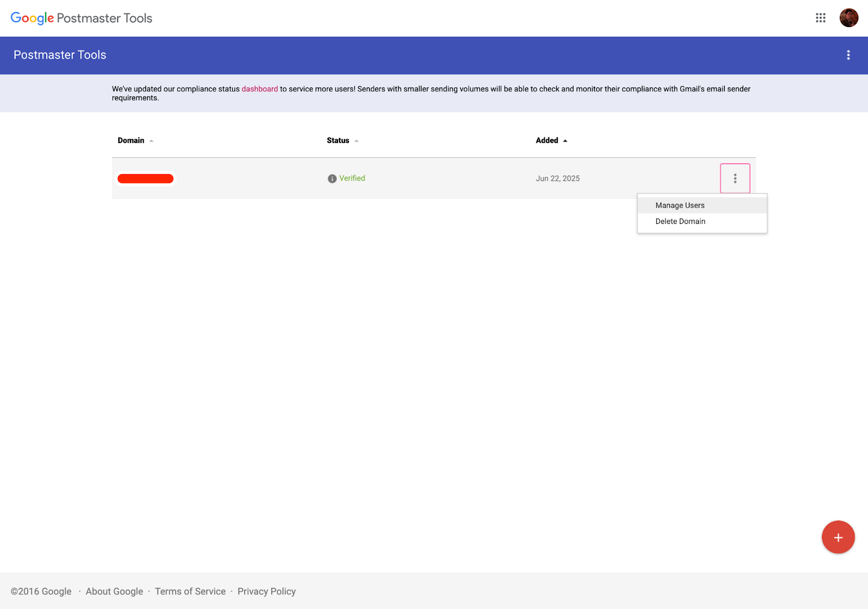868x609 pixels.
Task: Click the domain row three-dot menu
Action: pos(735,178)
